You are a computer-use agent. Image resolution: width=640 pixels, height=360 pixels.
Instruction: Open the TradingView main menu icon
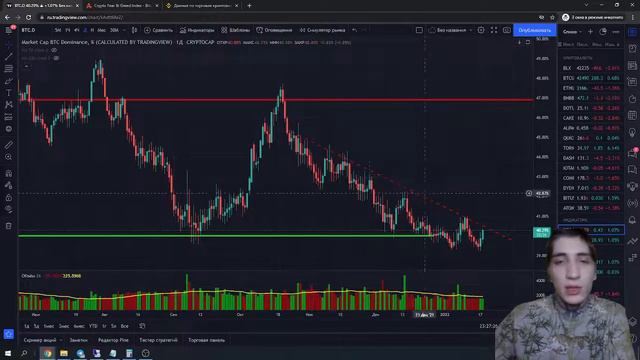(x=9, y=30)
